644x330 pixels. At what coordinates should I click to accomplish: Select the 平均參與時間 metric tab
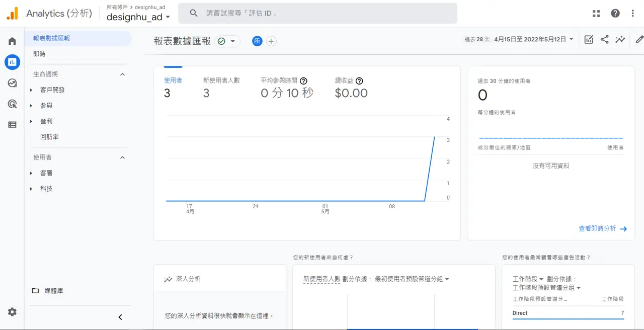click(287, 87)
